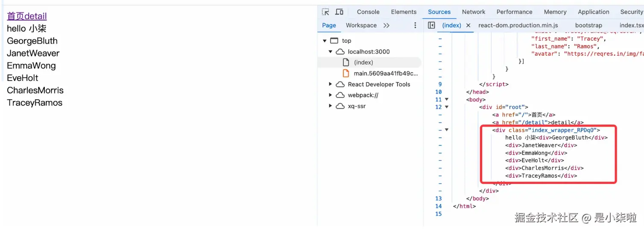Toggle the device toolbar icon
This screenshot has width=644, height=231.
[x=340, y=12]
